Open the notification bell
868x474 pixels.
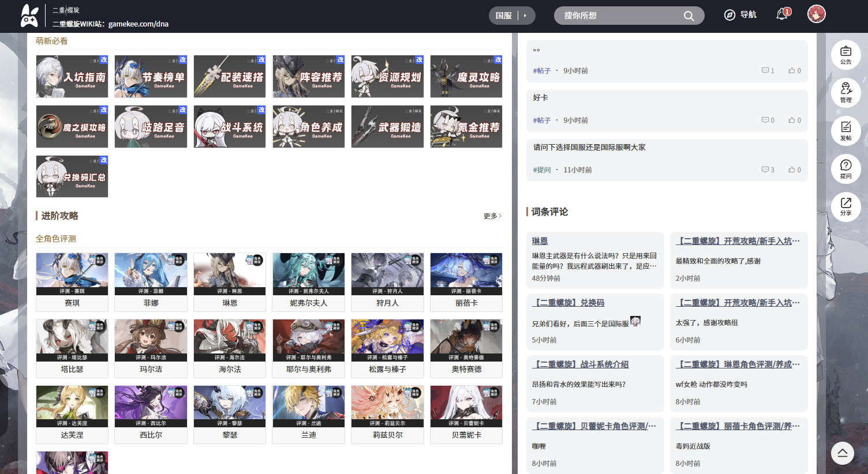[782, 14]
